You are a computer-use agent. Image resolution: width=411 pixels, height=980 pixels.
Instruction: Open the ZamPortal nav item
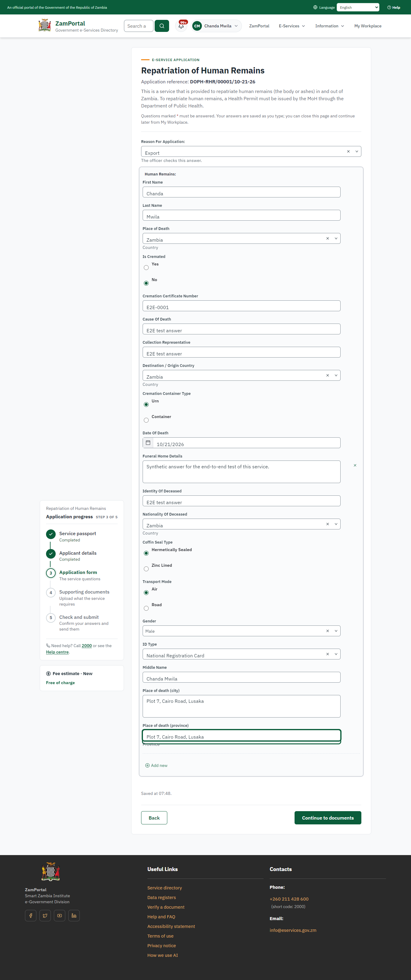(259, 26)
